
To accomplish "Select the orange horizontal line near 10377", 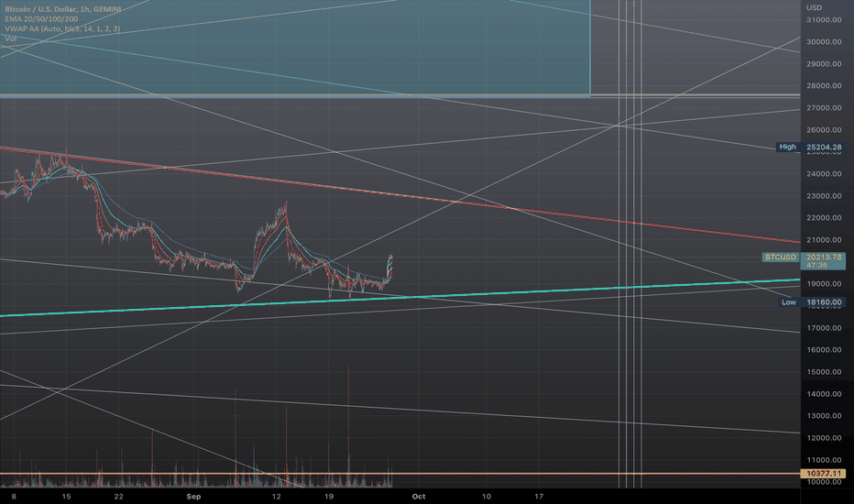I will [400, 474].
